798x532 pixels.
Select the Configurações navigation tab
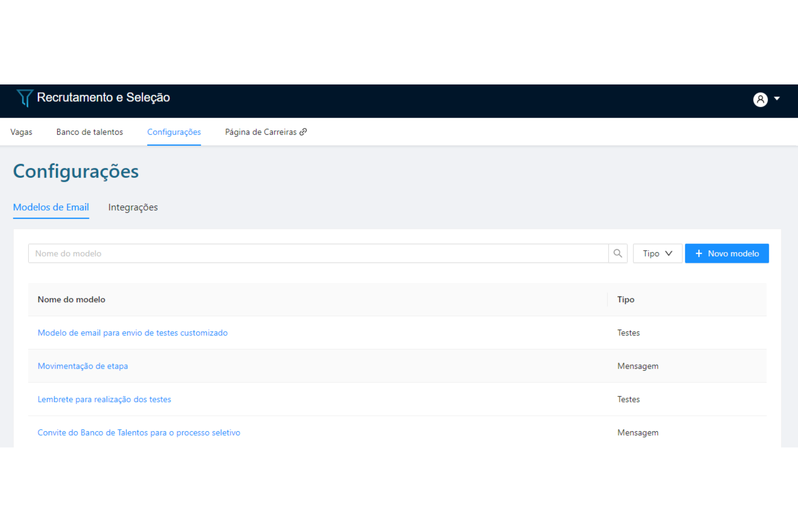[174, 132]
